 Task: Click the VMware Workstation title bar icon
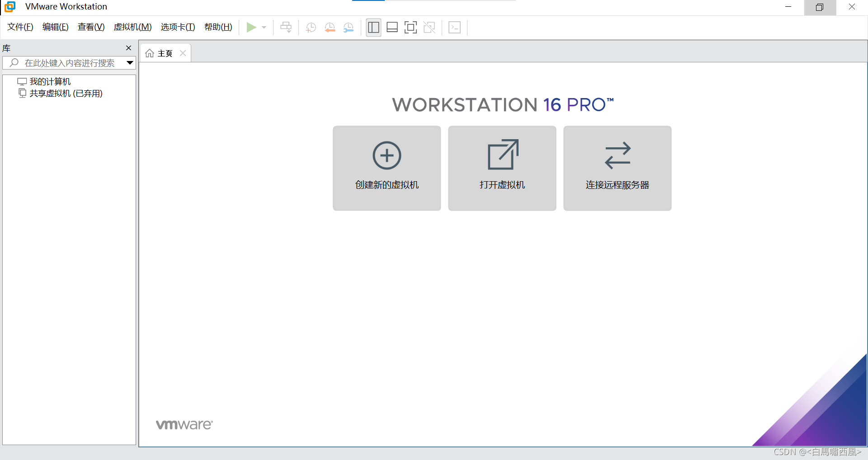point(10,7)
